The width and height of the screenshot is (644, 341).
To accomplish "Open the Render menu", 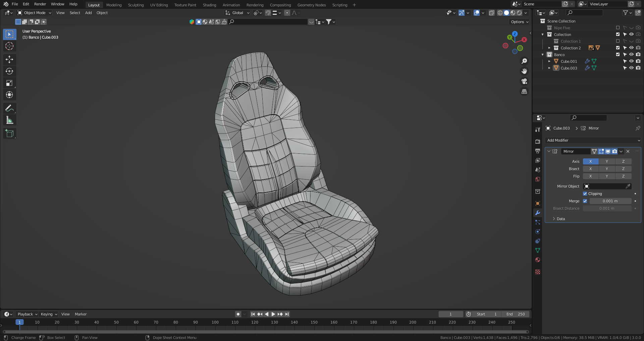I will [40, 4].
